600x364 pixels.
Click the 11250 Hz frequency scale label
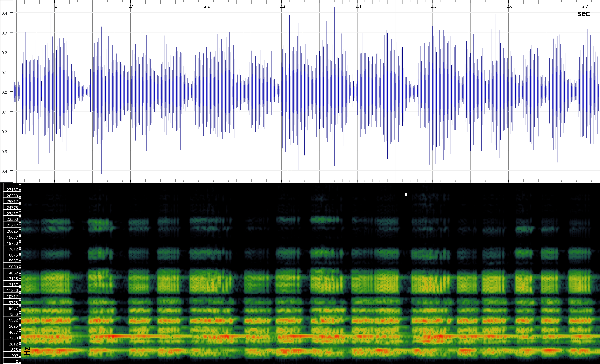(x=12, y=290)
